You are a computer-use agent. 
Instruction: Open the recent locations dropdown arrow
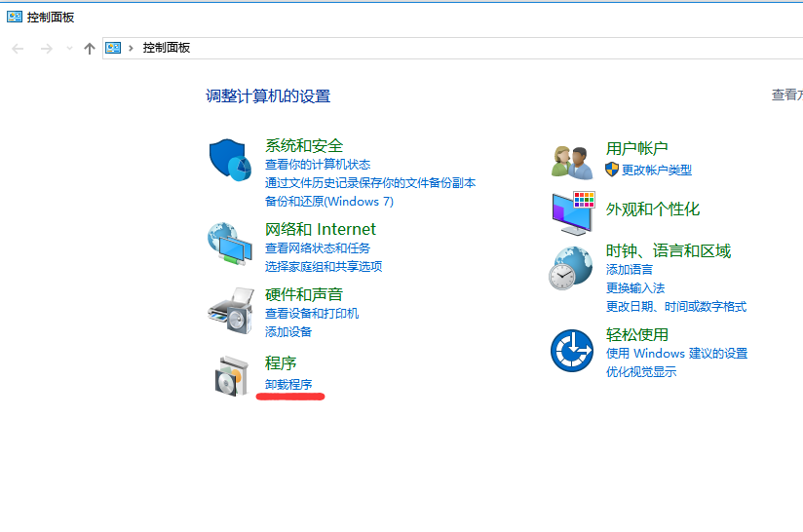(x=69, y=49)
